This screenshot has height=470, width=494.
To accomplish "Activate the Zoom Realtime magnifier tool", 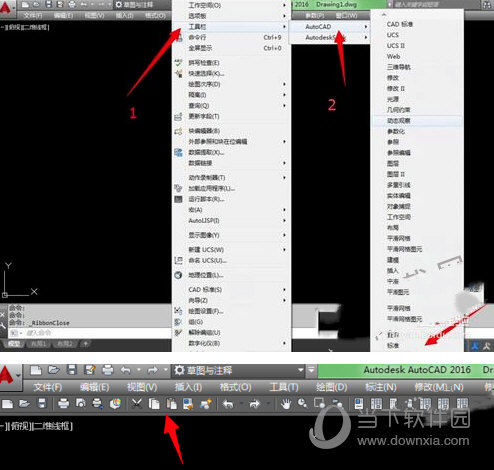I will coord(303,403).
